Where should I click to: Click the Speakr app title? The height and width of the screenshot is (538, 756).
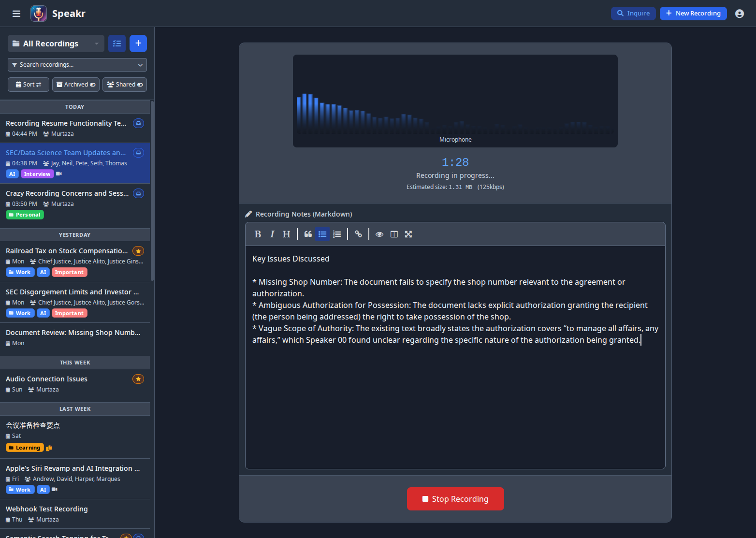click(69, 14)
